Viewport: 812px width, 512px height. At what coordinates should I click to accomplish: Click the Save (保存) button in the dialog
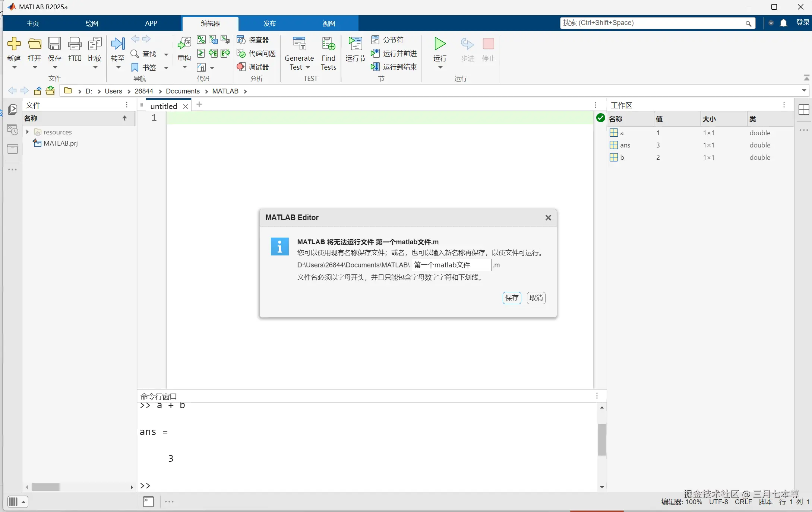512,298
